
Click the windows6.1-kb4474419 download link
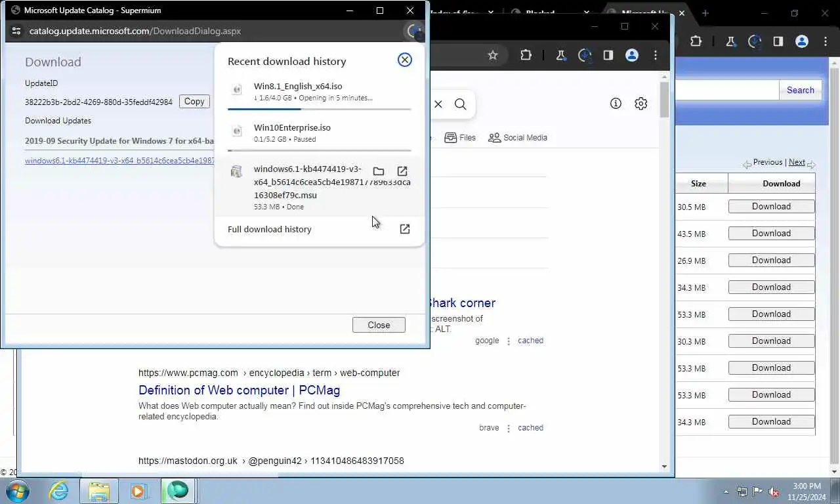coord(120,161)
